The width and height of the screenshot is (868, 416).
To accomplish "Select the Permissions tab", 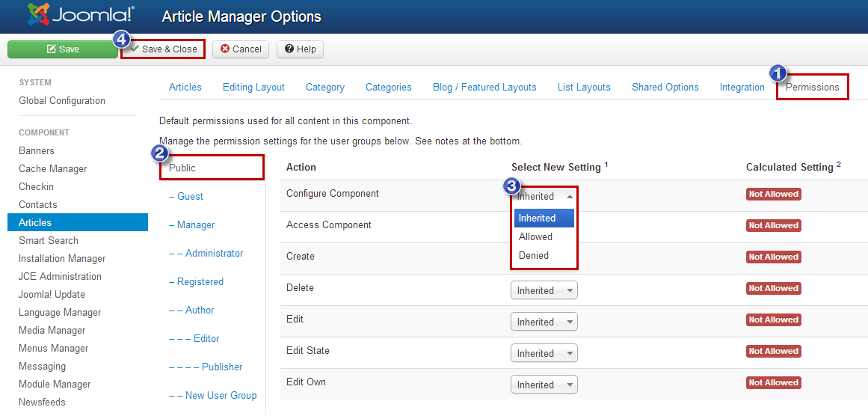I will pyautogui.click(x=812, y=87).
